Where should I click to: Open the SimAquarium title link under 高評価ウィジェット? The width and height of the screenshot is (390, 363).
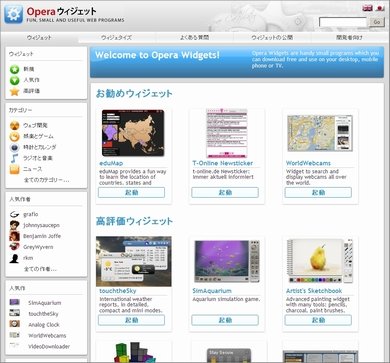[x=212, y=291]
